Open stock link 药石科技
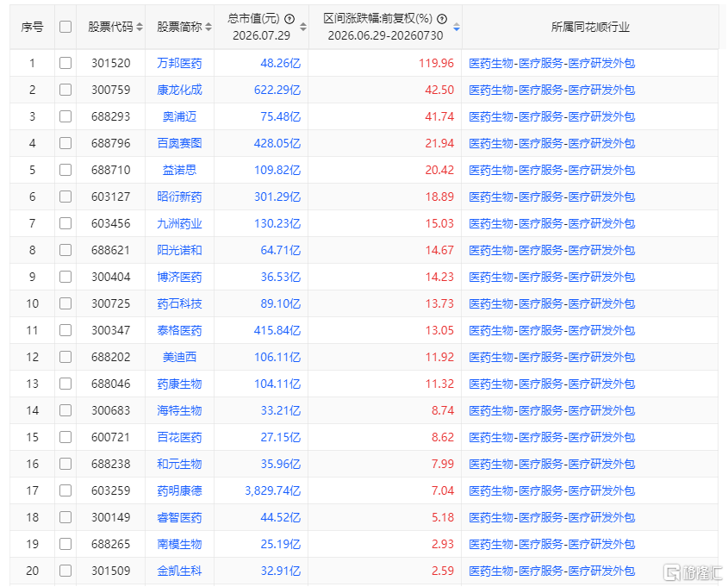Viewport: 728px width, 587px height. pyautogui.click(x=179, y=303)
